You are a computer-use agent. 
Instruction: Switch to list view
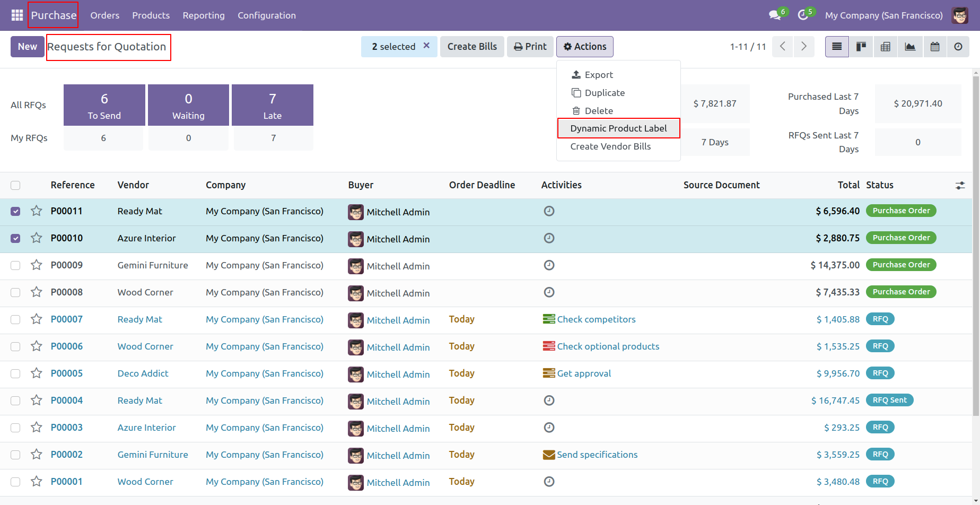(837, 47)
